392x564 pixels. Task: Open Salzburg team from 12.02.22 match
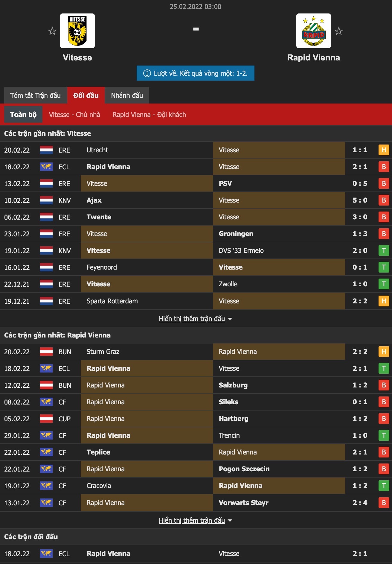pyautogui.click(x=233, y=385)
